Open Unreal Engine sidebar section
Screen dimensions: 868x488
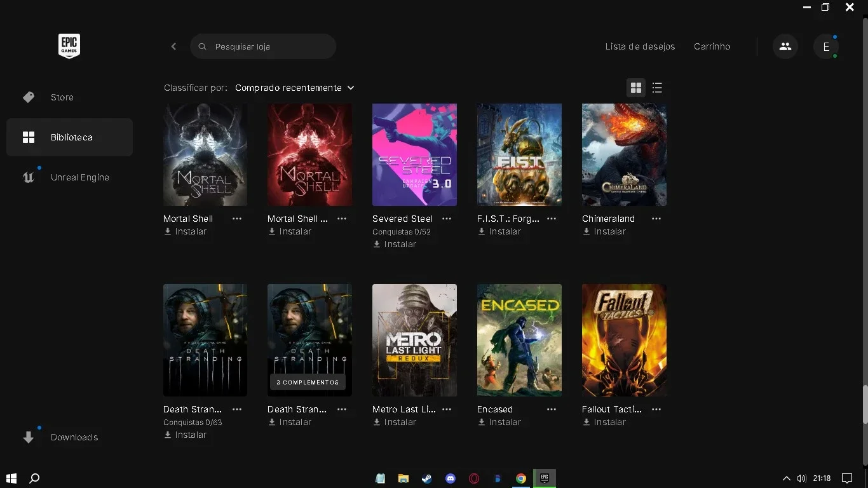80,177
